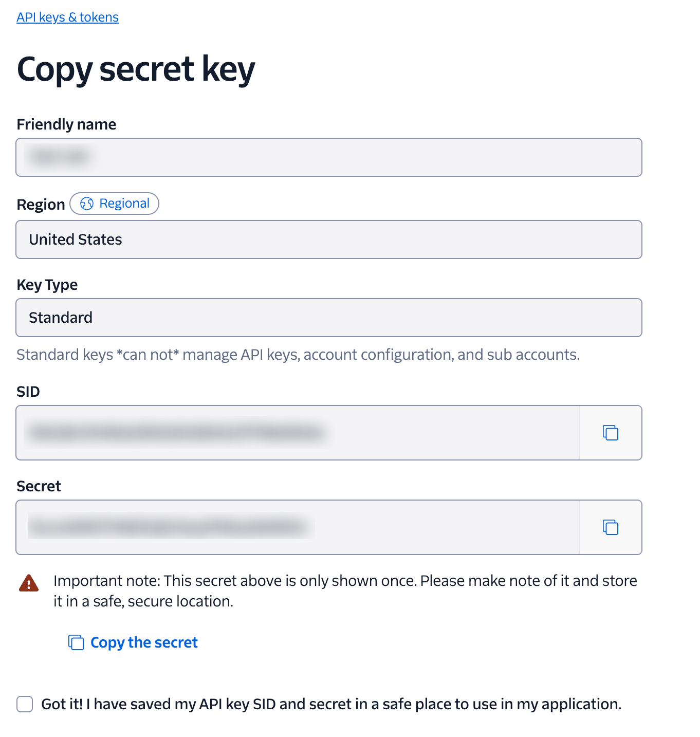This screenshot has height=737, width=700.
Task: Click inside the blurred Secret value field
Action: [297, 527]
